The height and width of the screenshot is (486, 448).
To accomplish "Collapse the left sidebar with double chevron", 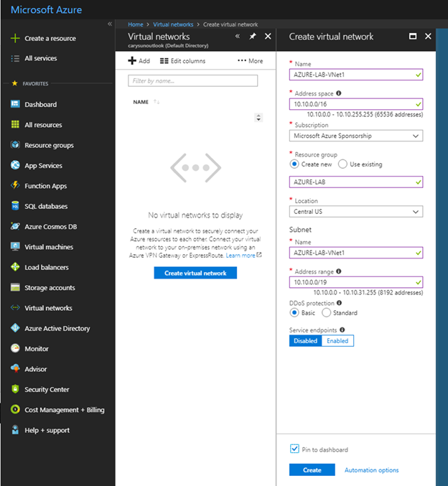I will click(x=110, y=24).
